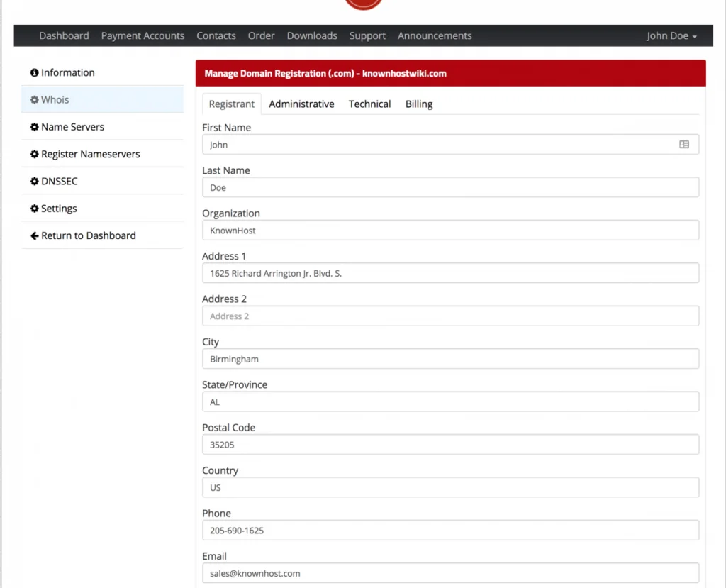The image size is (726, 588).
Task: Click the contact card autofill icon in First Name
Action: pyautogui.click(x=684, y=145)
